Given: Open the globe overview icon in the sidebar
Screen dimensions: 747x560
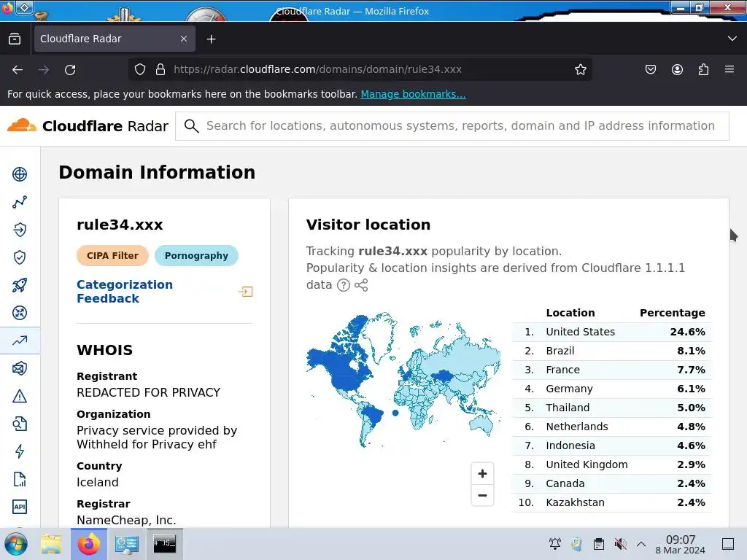Looking at the screenshot, I should [x=20, y=174].
